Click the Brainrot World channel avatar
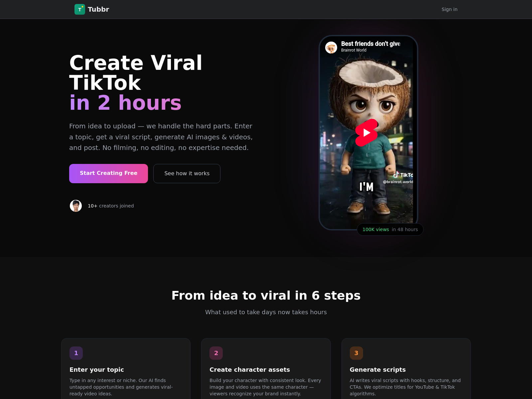The image size is (532, 399). (331, 48)
